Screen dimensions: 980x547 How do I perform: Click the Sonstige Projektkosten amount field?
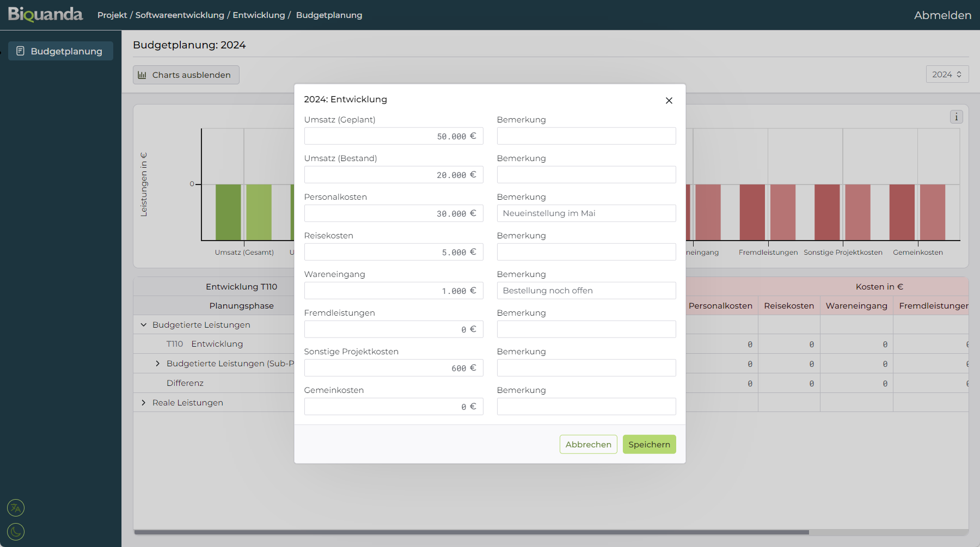pos(393,368)
